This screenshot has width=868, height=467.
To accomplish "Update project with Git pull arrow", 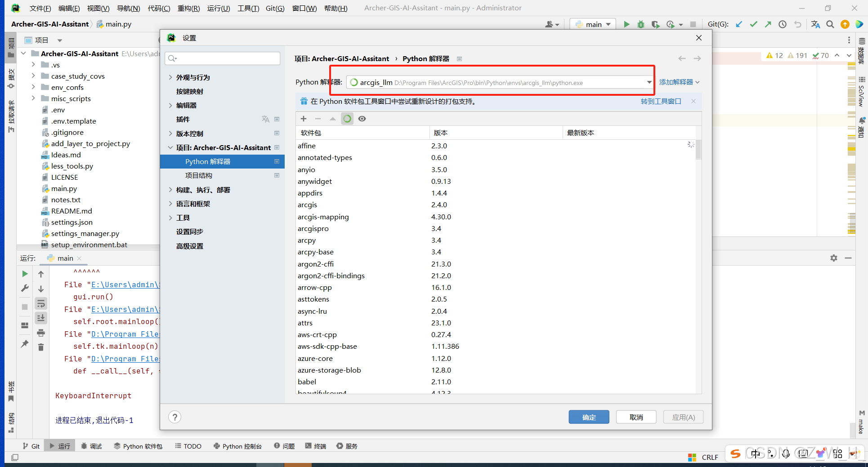I will point(739,24).
